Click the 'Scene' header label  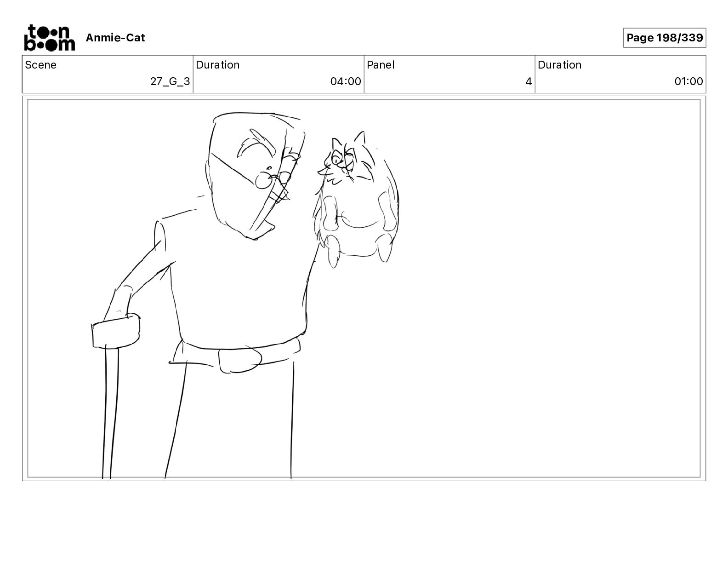[41, 65]
